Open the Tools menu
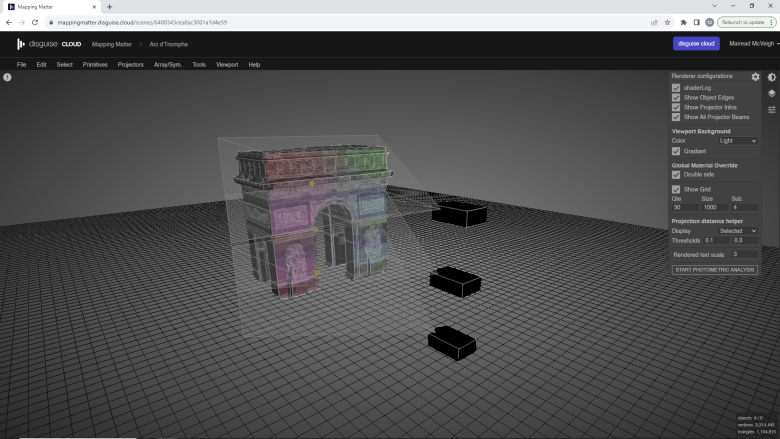 point(199,65)
